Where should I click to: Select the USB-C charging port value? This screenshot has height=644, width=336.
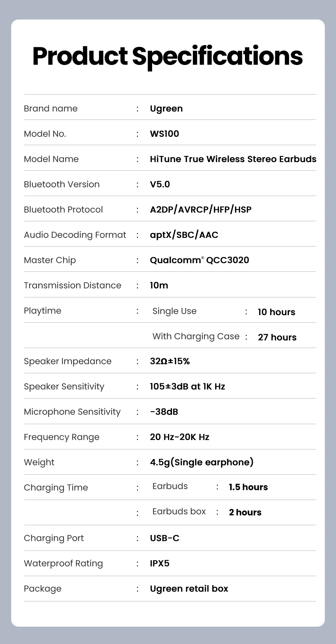click(164, 538)
